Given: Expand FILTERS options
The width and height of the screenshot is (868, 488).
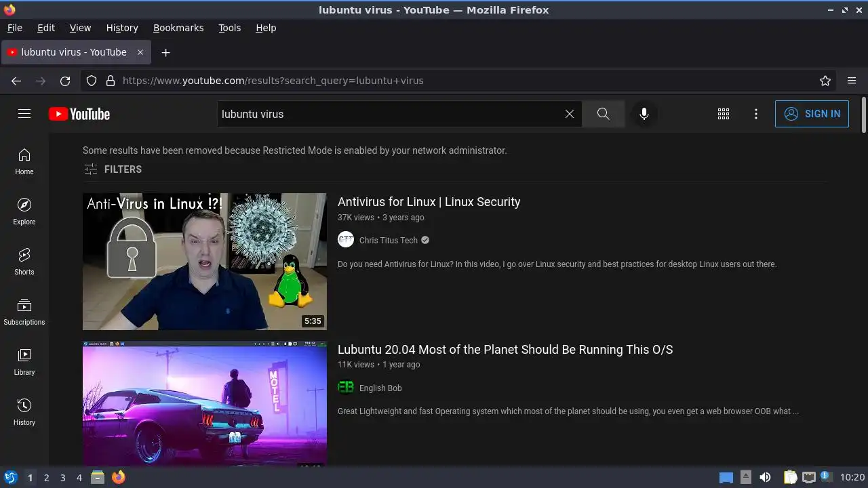Looking at the screenshot, I should pyautogui.click(x=113, y=169).
